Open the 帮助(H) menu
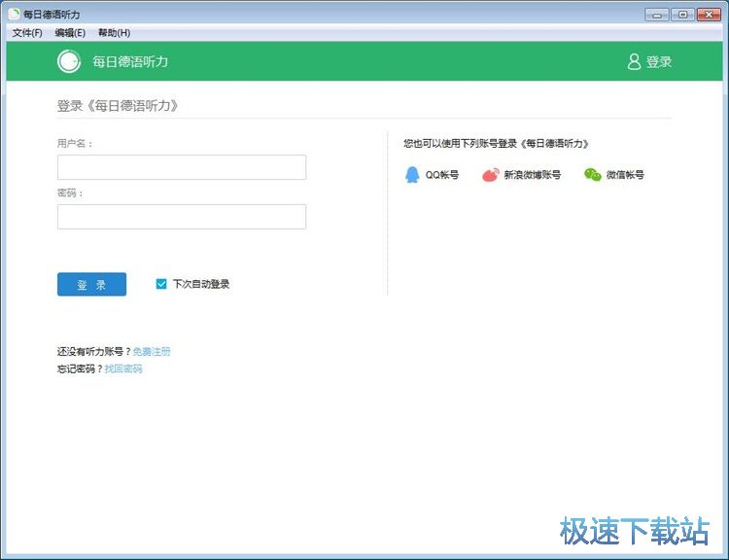The height and width of the screenshot is (560, 729). 114,33
